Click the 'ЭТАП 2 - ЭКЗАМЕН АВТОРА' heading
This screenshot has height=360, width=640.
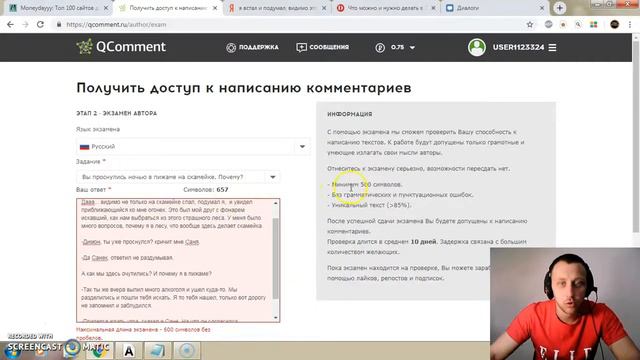117,113
